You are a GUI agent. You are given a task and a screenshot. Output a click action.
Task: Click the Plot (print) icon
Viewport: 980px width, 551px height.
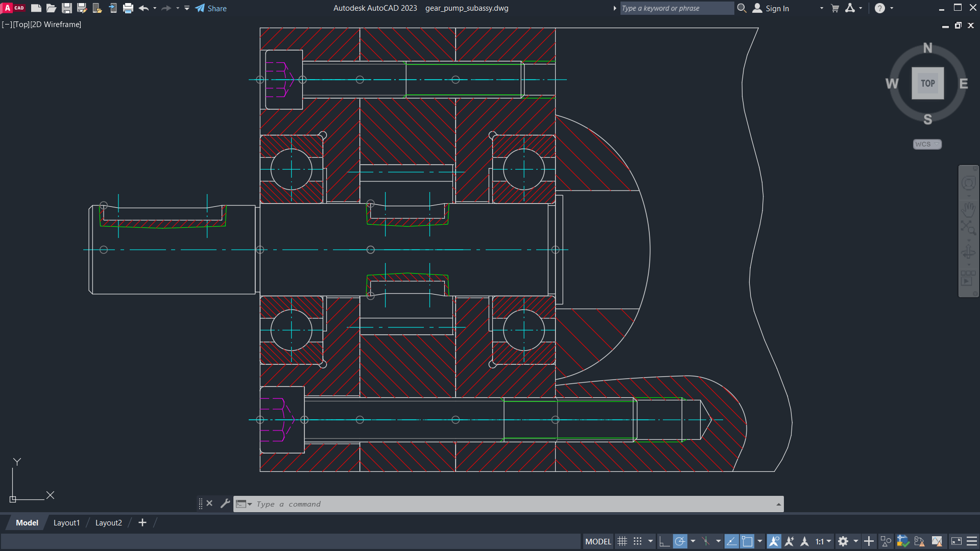click(x=128, y=8)
